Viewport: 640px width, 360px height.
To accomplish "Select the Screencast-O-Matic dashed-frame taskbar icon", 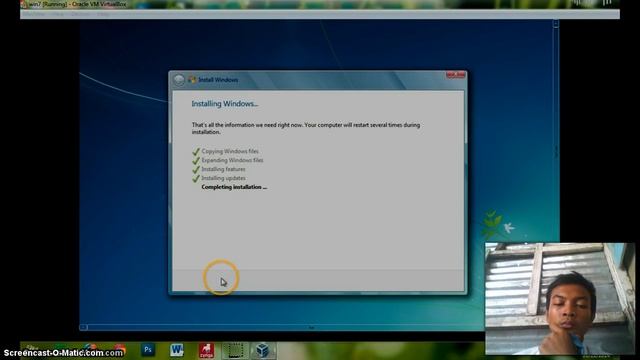I will [x=235, y=350].
